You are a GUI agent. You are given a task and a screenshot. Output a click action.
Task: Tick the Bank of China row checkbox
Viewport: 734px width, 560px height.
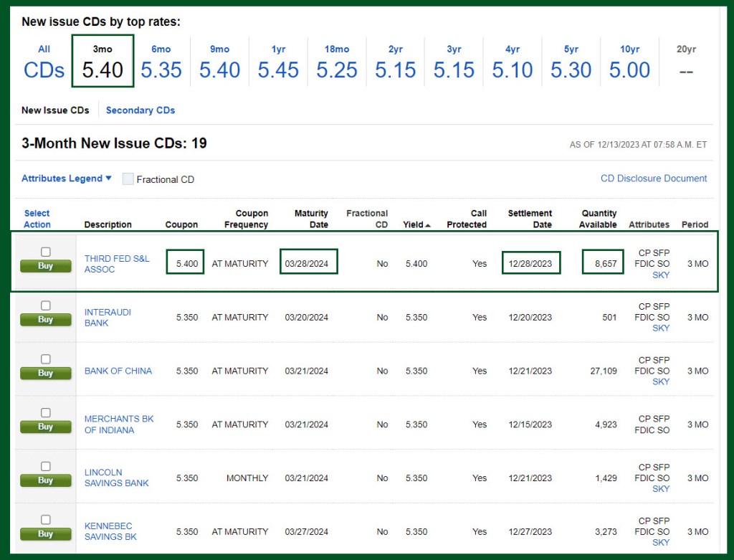click(x=46, y=359)
